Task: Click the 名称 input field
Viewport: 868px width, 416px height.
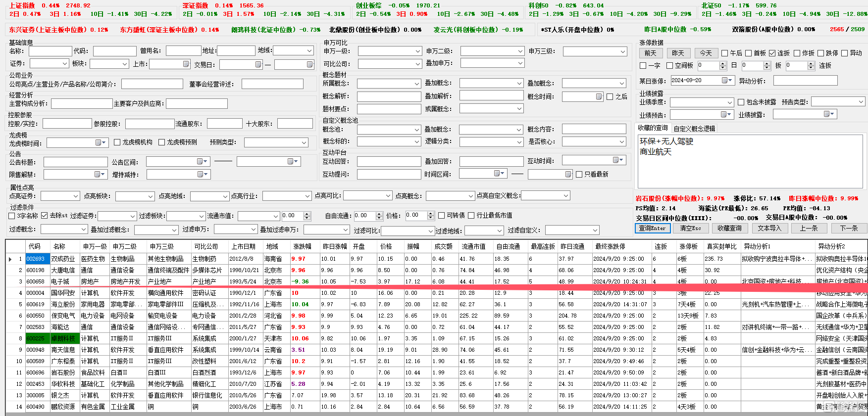Action: [51, 51]
